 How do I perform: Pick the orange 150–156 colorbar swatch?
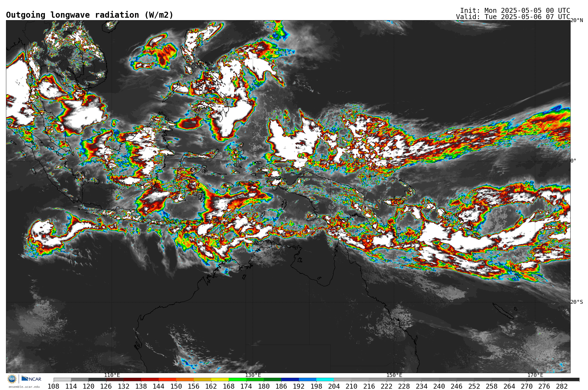pos(185,380)
